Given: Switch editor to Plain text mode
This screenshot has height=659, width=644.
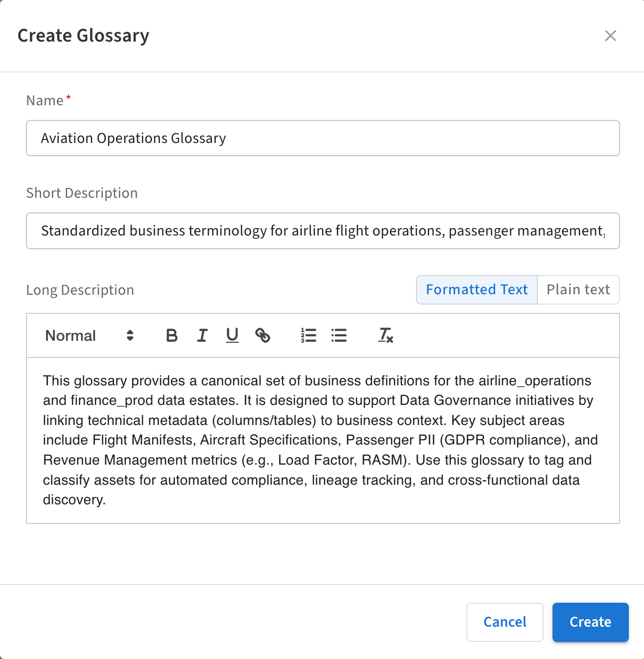Looking at the screenshot, I should pos(578,290).
